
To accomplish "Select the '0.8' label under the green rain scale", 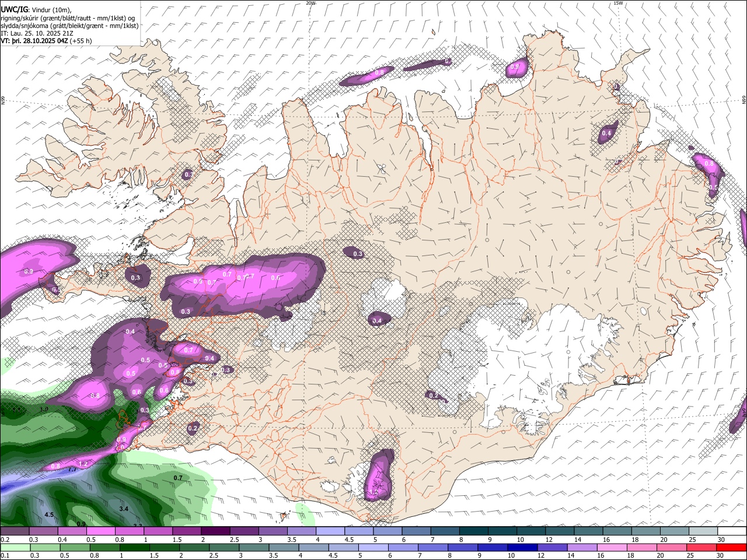I will tap(94, 555).
